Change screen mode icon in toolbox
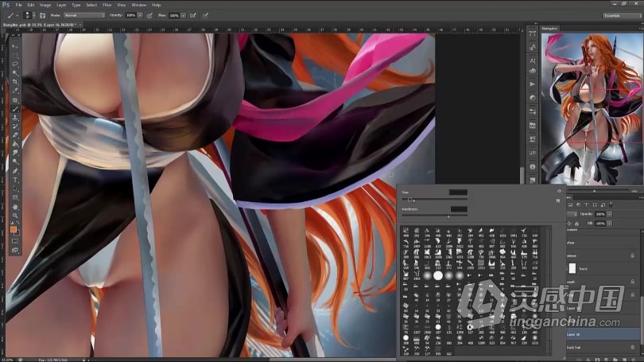The width and height of the screenshot is (644, 362). pyautogui.click(x=15, y=250)
